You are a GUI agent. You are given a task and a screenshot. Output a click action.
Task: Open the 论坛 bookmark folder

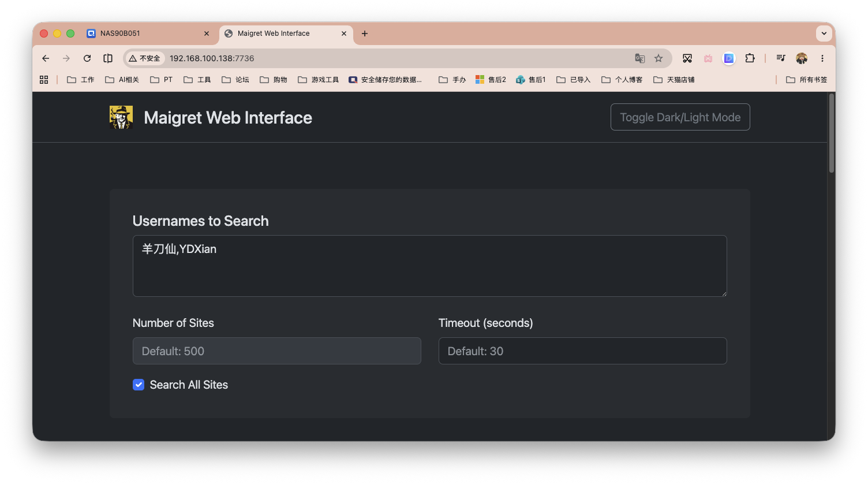click(235, 80)
